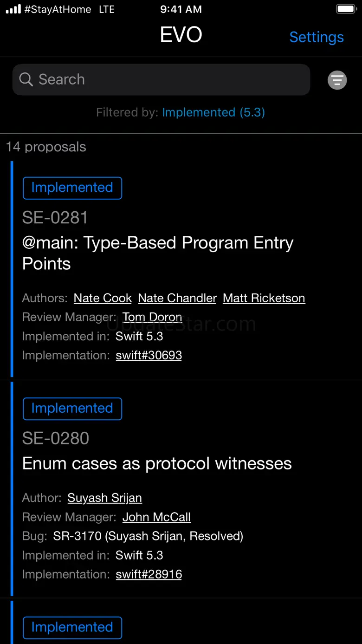Open implementation swift#28916
The height and width of the screenshot is (644, 362).
coord(149,574)
